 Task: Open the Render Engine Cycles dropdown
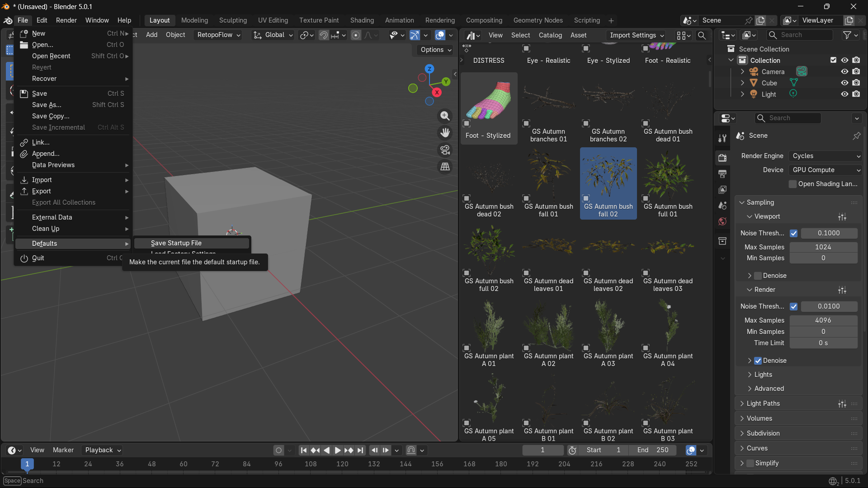point(826,156)
